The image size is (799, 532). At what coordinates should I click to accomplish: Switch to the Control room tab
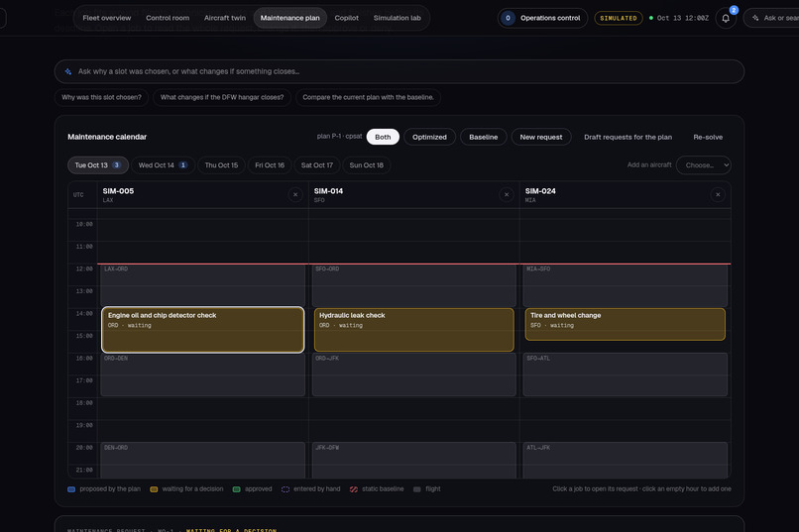[168, 18]
